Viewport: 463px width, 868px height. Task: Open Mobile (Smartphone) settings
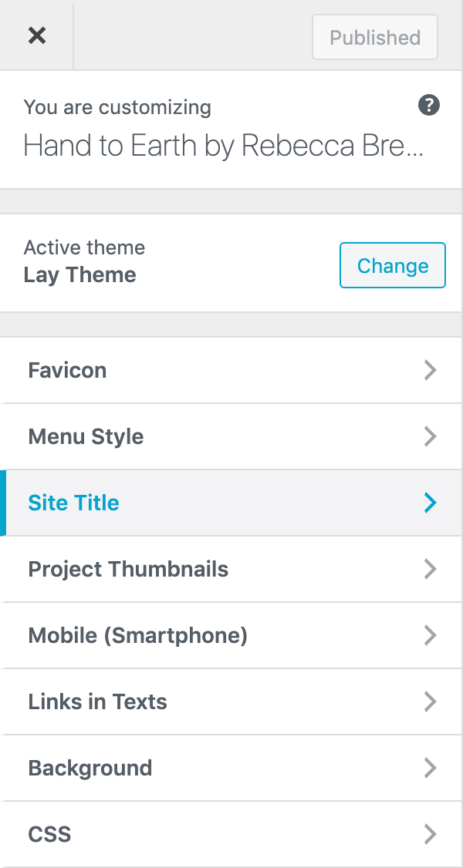click(137, 635)
